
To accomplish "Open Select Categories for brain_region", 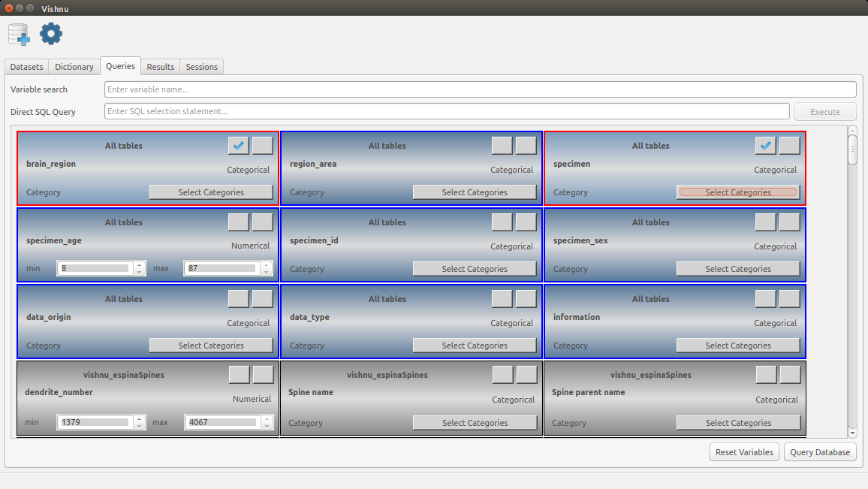I will click(x=211, y=192).
